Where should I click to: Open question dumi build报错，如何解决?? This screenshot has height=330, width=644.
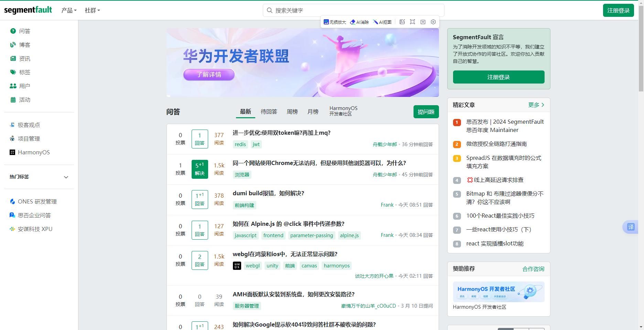pos(268,193)
